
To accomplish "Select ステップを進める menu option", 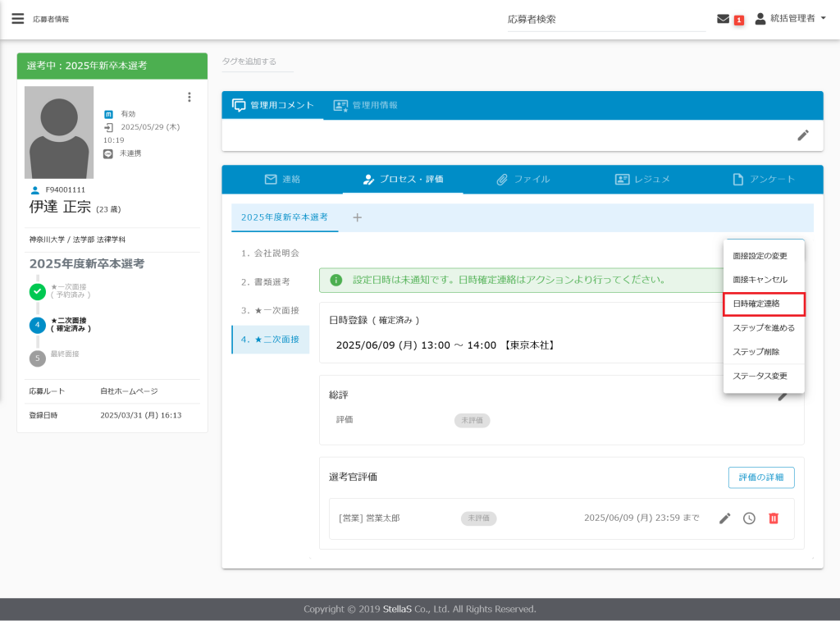I will pyautogui.click(x=763, y=327).
